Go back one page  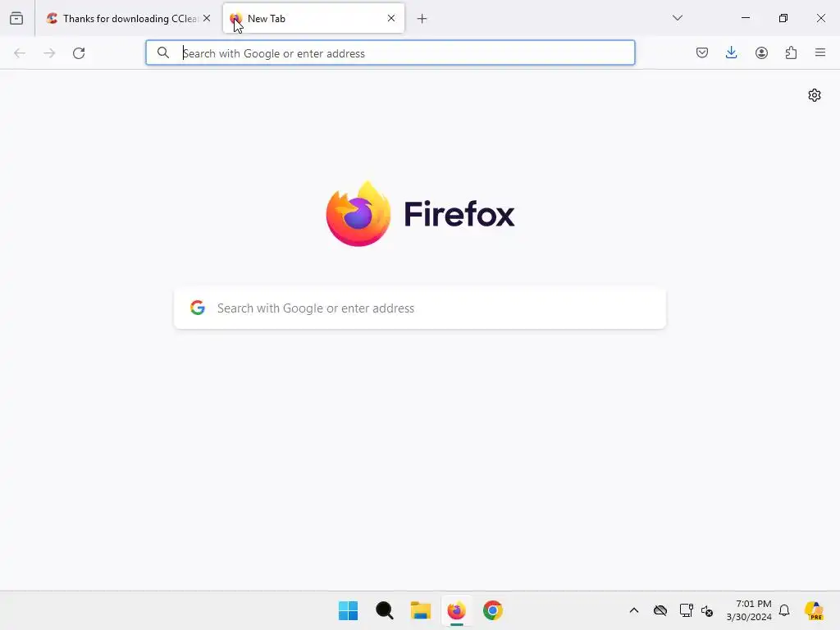(x=20, y=53)
